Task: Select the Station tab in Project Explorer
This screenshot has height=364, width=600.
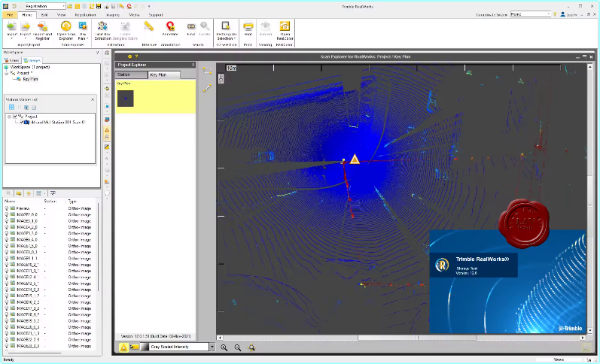Action: [x=124, y=74]
